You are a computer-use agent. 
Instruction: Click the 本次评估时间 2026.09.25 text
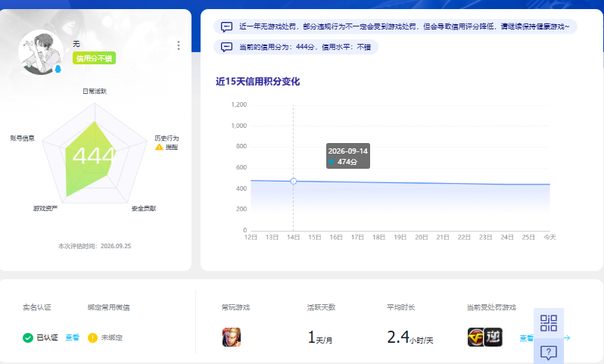(95, 246)
